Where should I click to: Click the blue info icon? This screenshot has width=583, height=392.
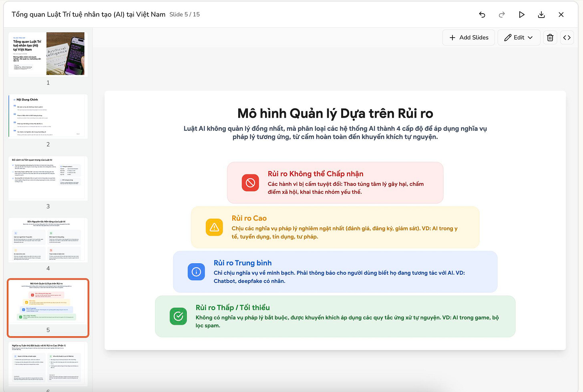point(196,272)
